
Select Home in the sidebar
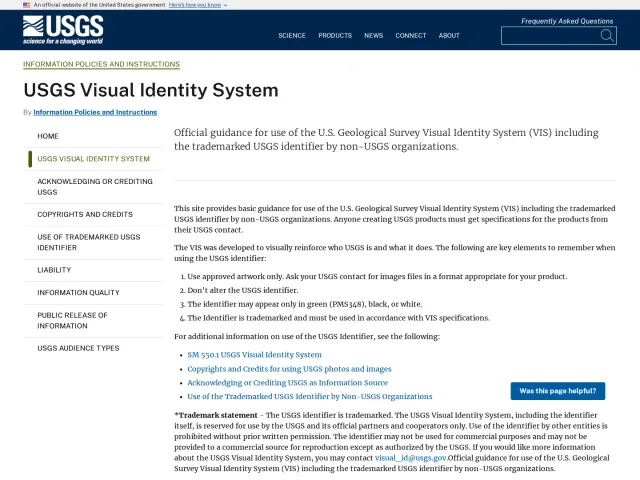[x=48, y=136]
